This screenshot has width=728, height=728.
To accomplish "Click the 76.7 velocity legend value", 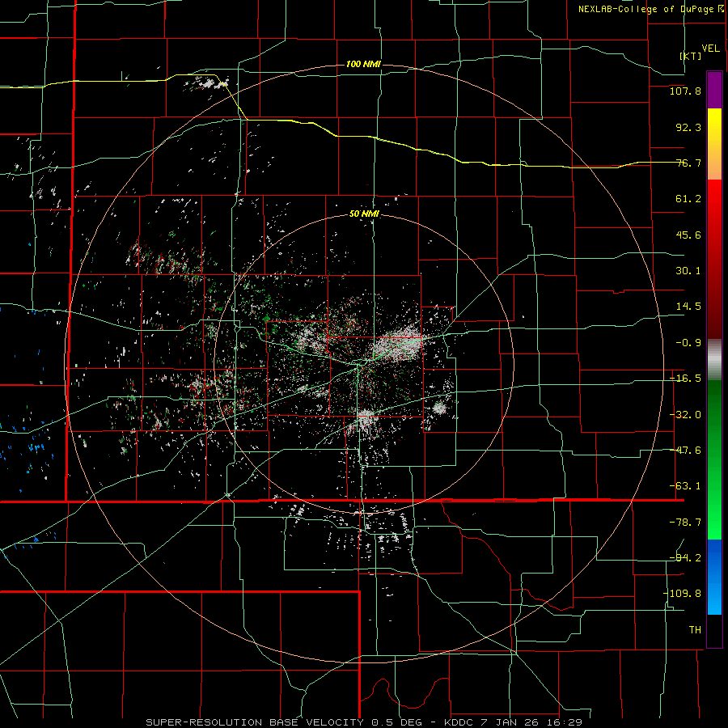I will click(688, 163).
